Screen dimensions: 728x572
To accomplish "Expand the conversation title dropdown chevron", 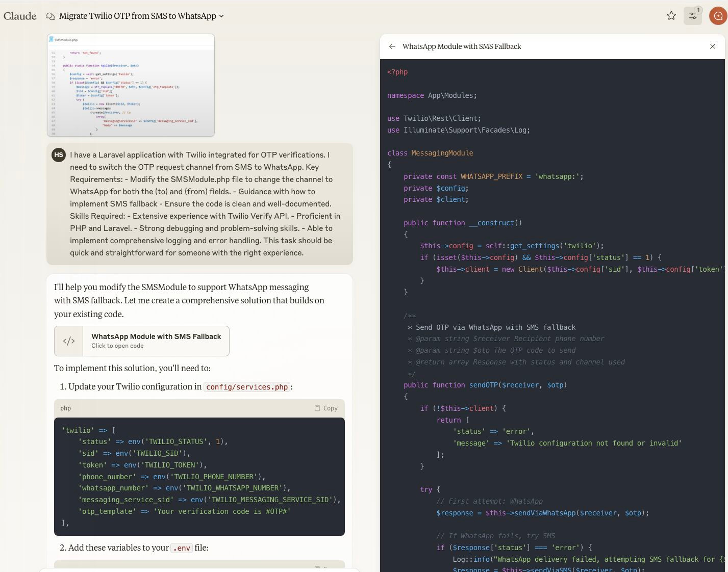I will click(x=221, y=16).
